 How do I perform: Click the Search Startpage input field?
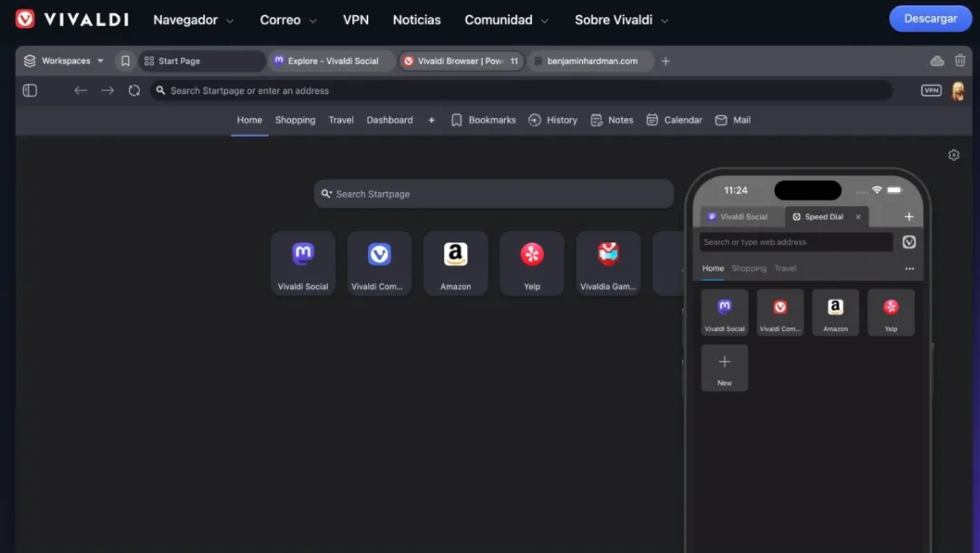(494, 194)
